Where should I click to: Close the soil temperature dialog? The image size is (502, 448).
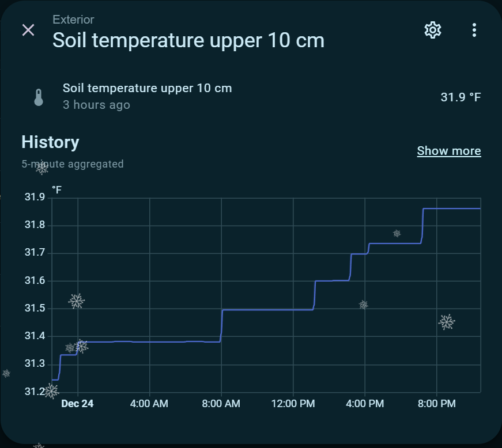point(28,31)
